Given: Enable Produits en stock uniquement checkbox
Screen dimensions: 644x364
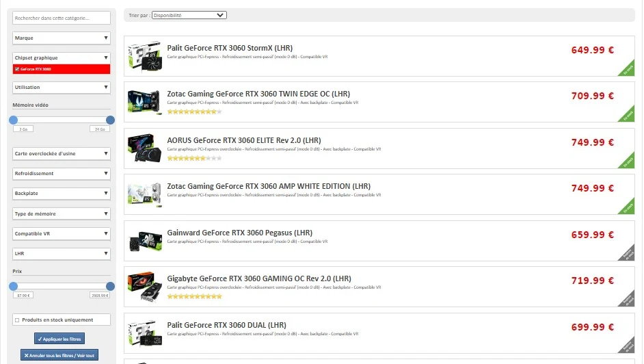Looking at the screenshot, I should [x=17, y=320].
